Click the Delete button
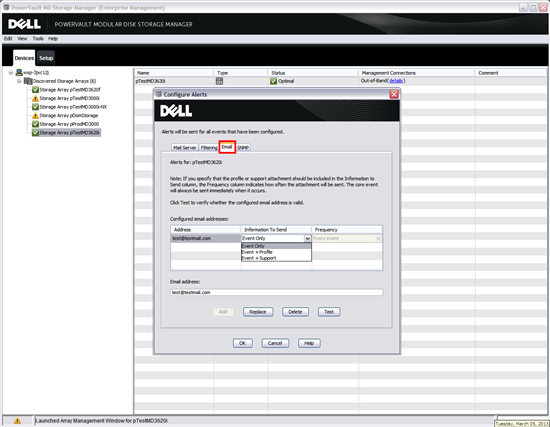The height and width of the screenshot is (427, 550). [x=295, y=312]
